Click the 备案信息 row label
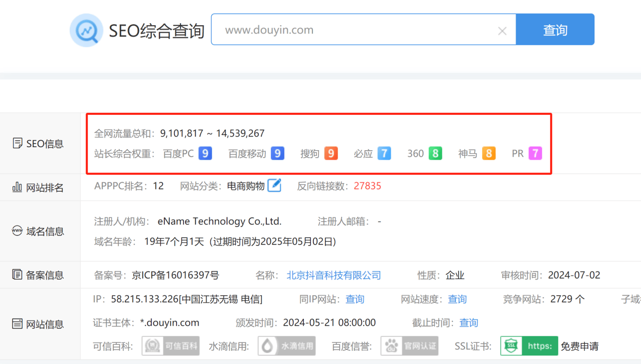This screenshot has width=641, height=364. click(x=45, y=276)
